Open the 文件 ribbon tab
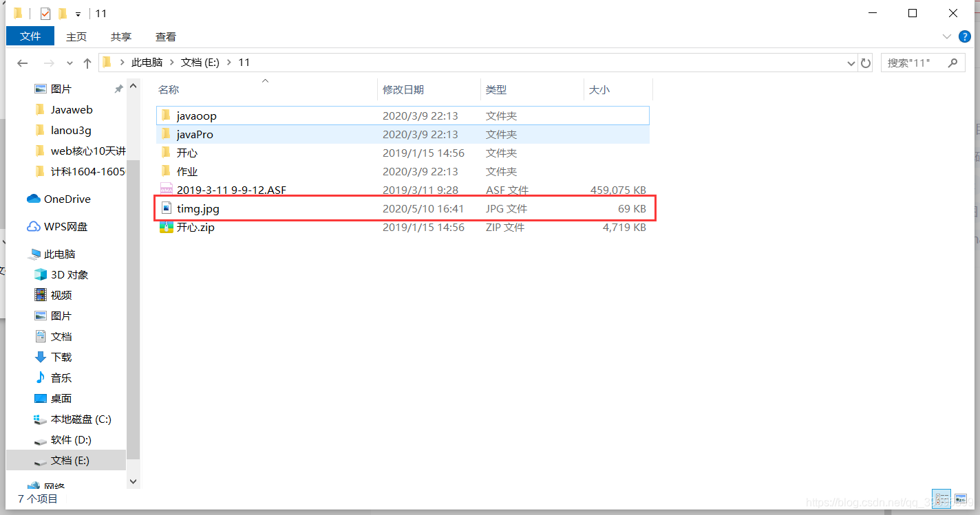980x515 pixels. click(30, 36)
